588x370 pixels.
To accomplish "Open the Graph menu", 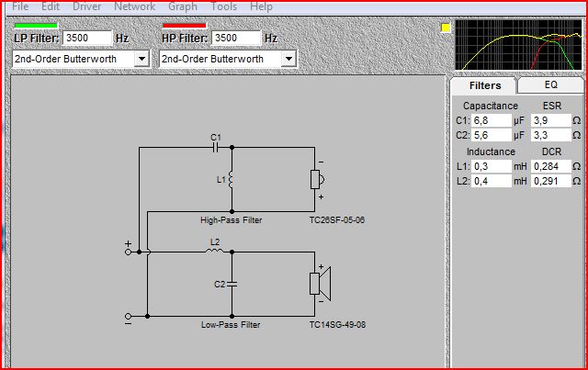I will (x=183, y=6).
